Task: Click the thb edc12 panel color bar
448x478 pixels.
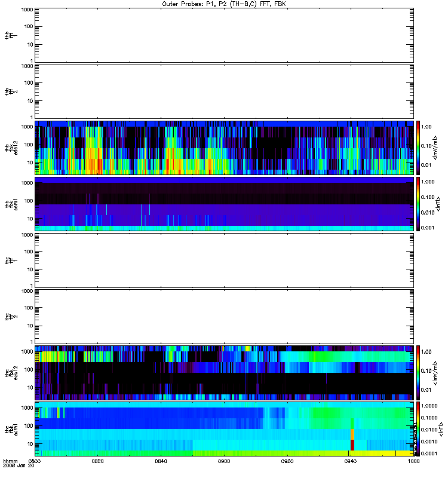Action: click(x=418, y=148)
